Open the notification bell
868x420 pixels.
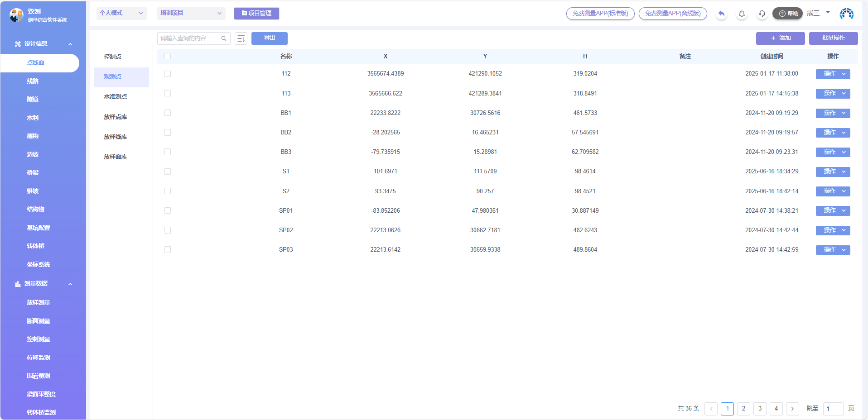click(x=742, y=14)
